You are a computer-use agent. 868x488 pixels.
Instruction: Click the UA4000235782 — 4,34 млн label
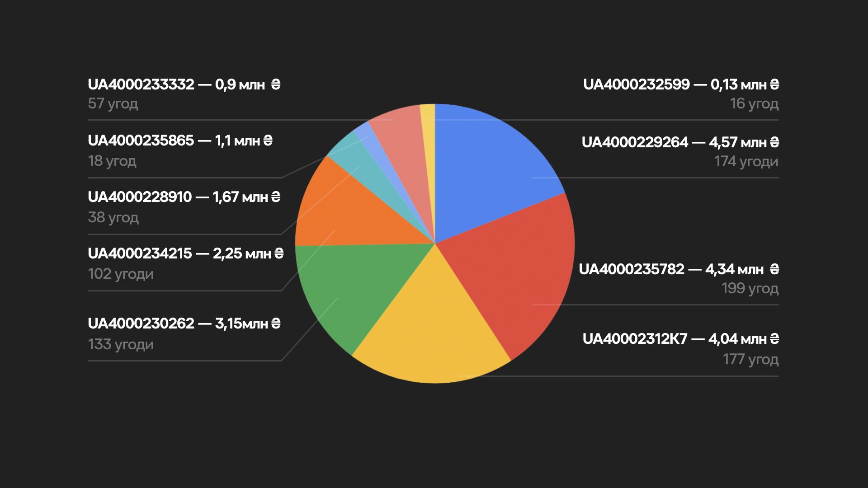679,269
